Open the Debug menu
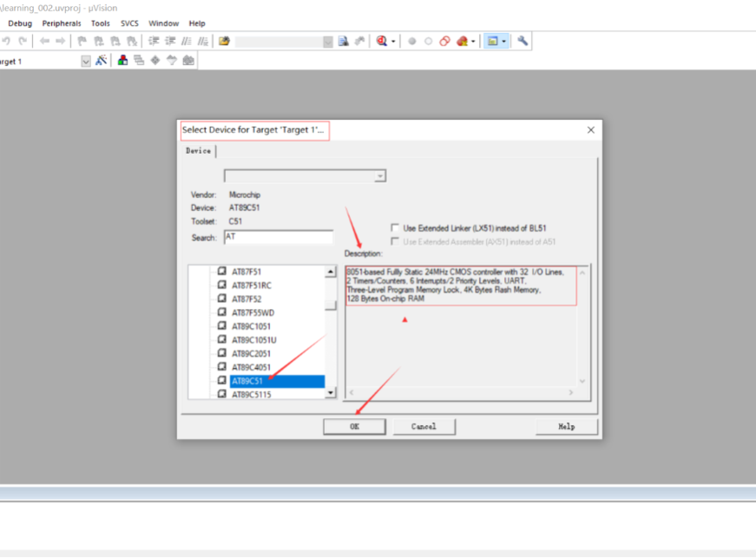 [x=20, y=23]
